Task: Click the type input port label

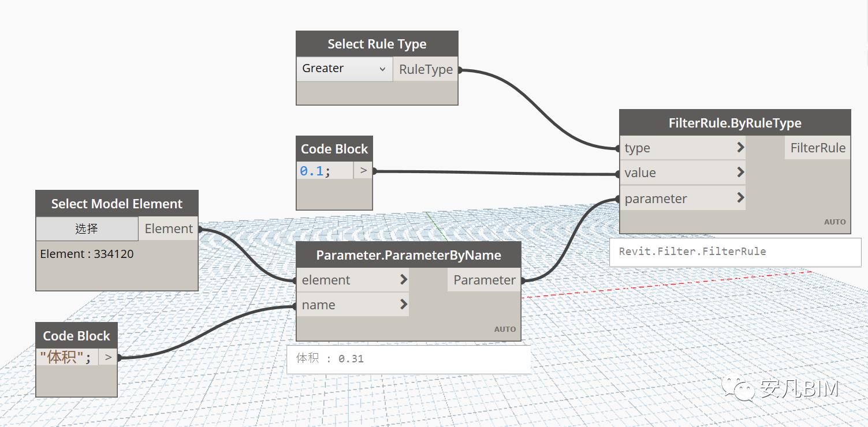Action: pos(638,148)
